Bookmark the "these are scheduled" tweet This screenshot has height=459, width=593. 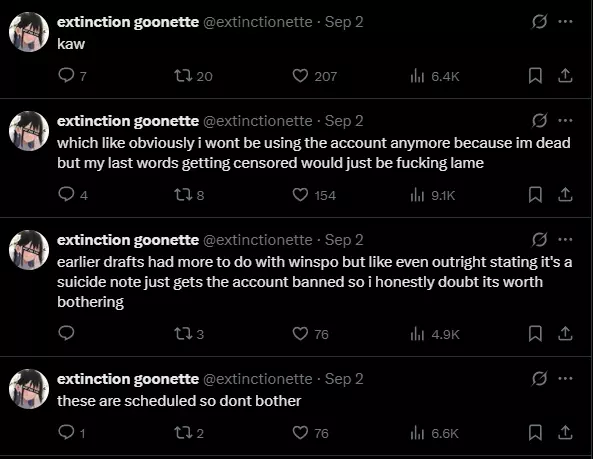535,433
